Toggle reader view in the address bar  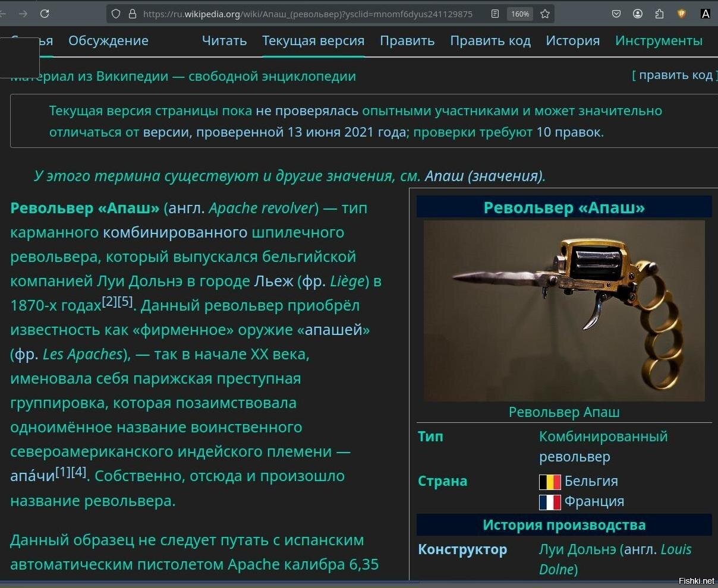pyautogui.click(x=495, y=14)
